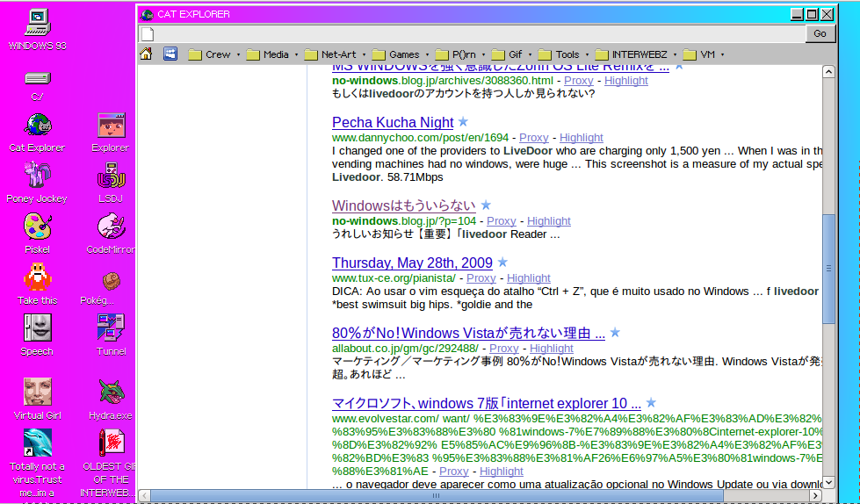
Task: Click the home icon in bookmarks bar
Action: tap(146, 54)
